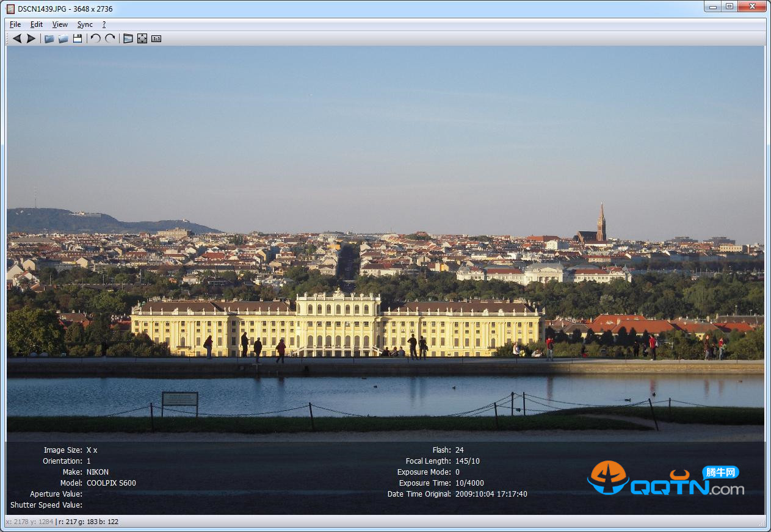Open the Sync menu
Image resolution: width=771 pixels, height=532 pixels.
85,24
